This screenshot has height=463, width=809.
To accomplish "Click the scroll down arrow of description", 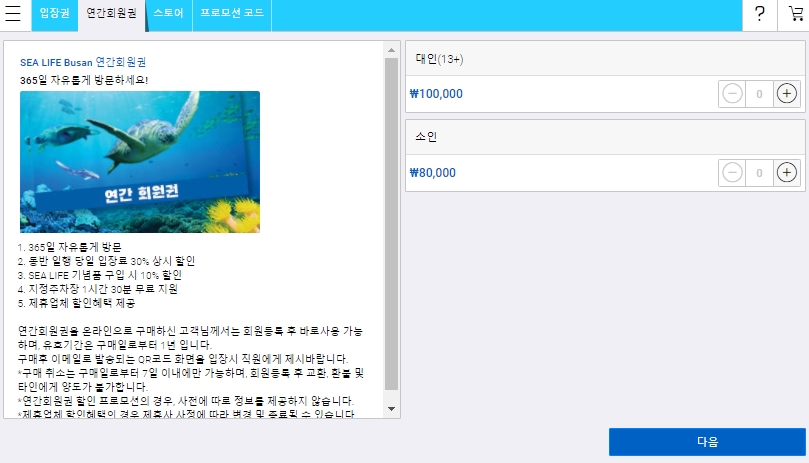I will coord(392,409).
